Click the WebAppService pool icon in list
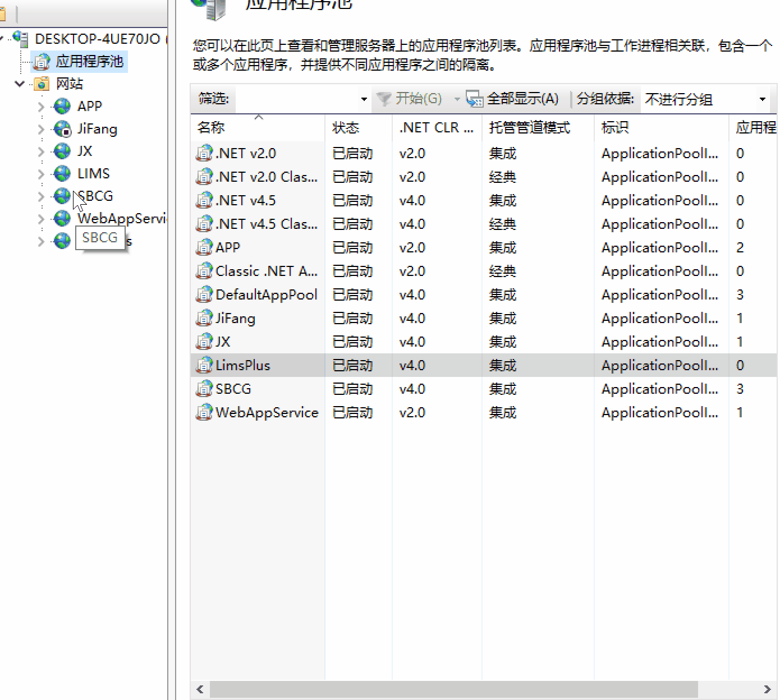780x700 pixels. [x=204, y=412]
